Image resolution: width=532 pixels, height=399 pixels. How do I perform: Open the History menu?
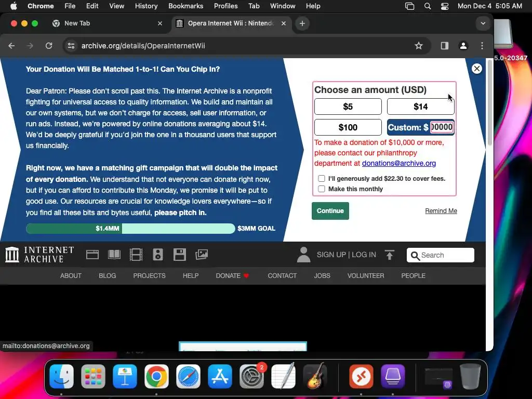(146, 6)
